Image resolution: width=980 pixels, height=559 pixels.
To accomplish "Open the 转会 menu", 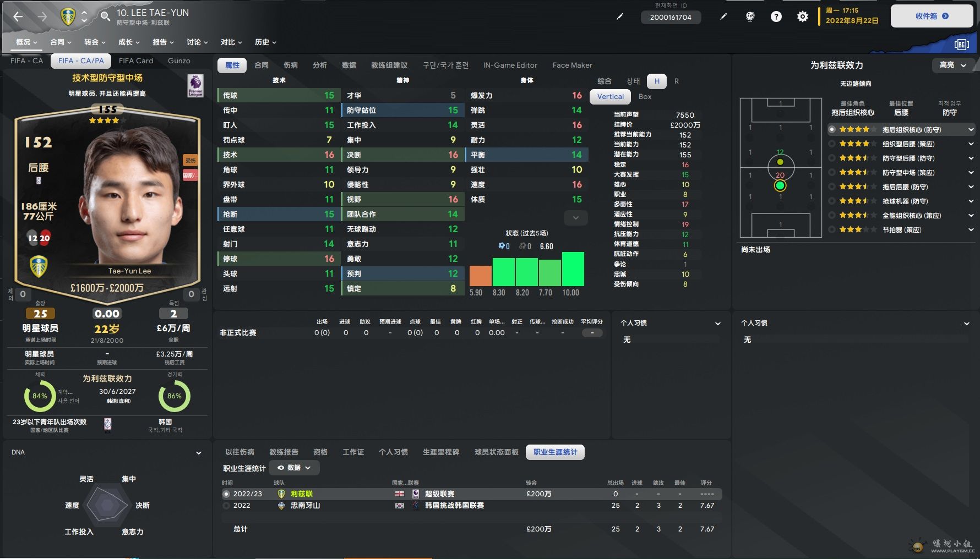I will [95, 42].
